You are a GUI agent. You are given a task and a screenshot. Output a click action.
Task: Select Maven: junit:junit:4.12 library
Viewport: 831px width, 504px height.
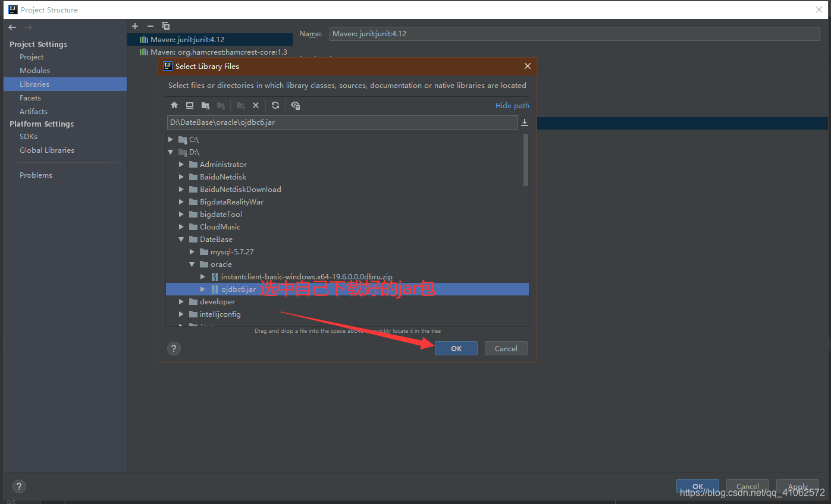tap(210, 40)
